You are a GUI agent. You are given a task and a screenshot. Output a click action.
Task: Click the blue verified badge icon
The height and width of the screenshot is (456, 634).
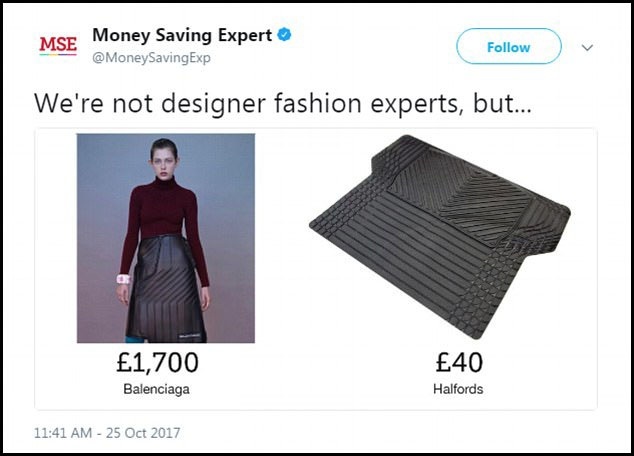(284, 35)
